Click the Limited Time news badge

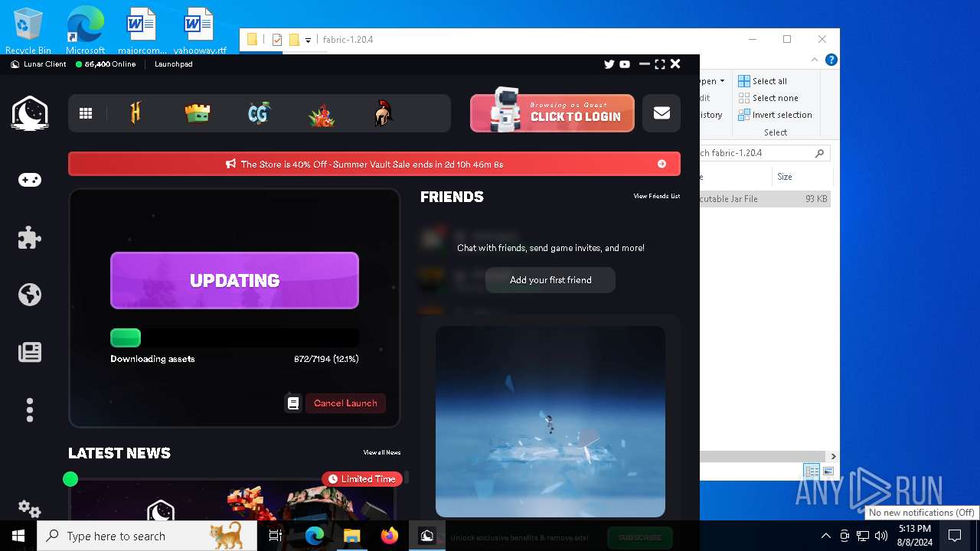[363, 479]
